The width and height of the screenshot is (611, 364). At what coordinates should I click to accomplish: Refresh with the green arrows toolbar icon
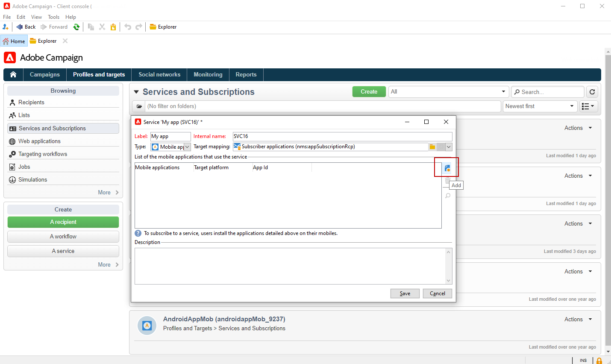(76, 27)
